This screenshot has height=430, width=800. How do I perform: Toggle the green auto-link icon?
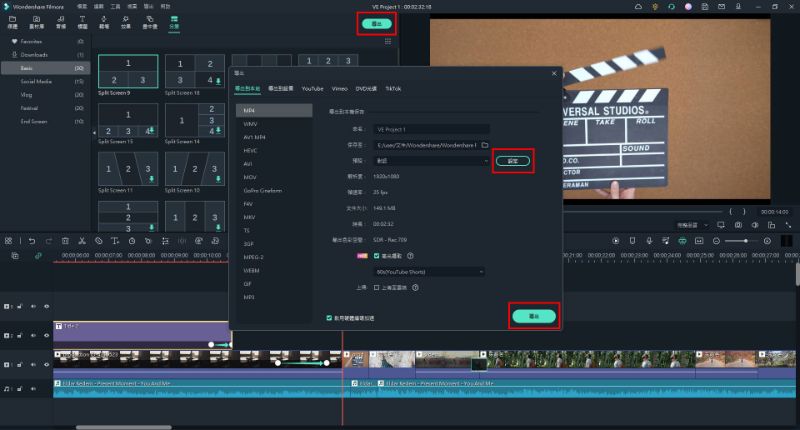[x=38, y=256]
